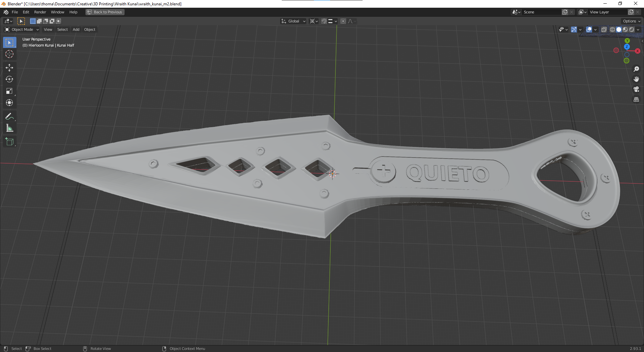The image size is (644, 352).
Task: Select the Add Cube tool
Action: tap(9, 141)
